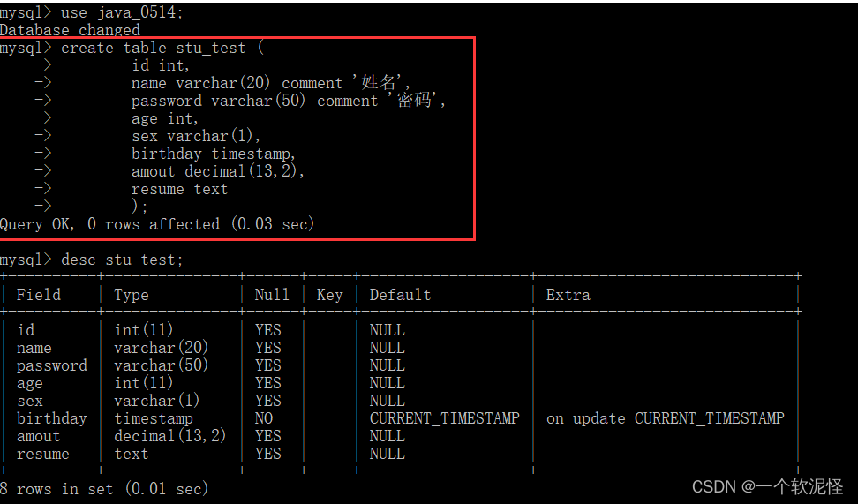Click the 'sex varchar(1),' definition line
This screenshot has height=504, width=858.
[196, 136]
